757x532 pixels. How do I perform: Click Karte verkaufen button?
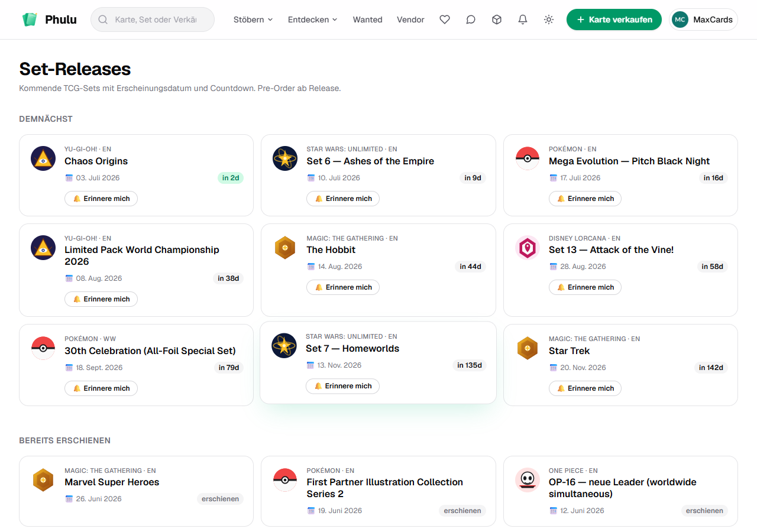[x=614, y=20]
